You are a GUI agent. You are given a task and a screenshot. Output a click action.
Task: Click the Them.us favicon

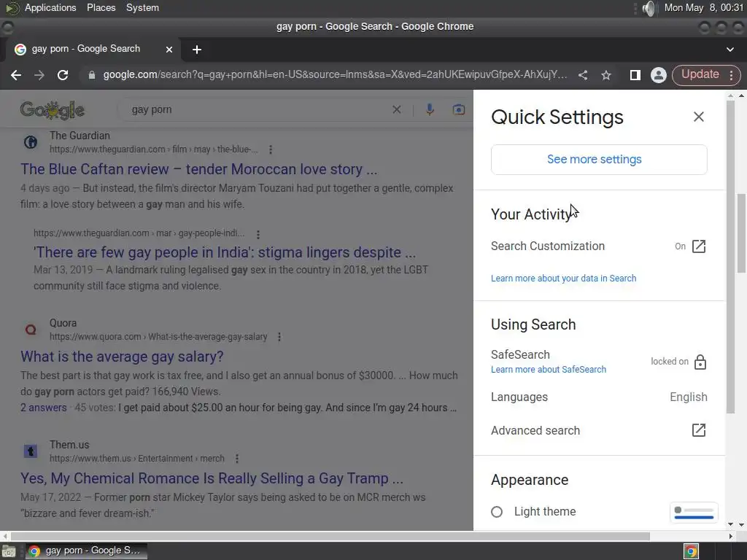(31, 451)
